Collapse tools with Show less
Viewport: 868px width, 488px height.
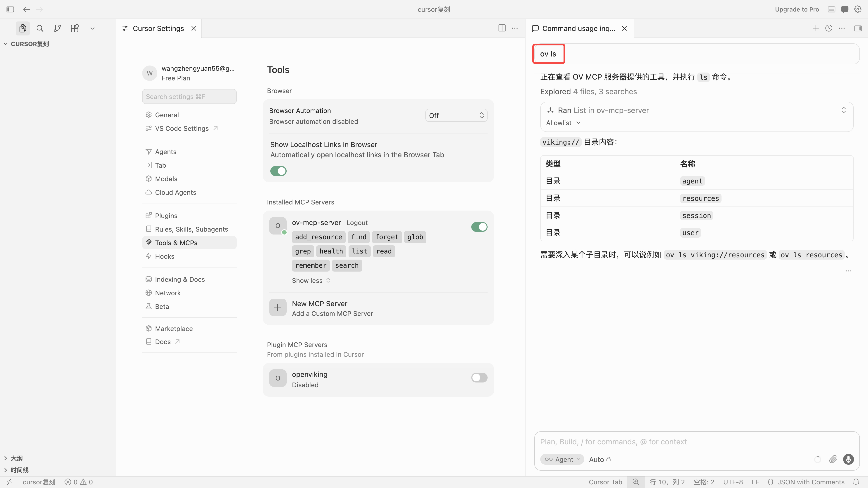311,281
